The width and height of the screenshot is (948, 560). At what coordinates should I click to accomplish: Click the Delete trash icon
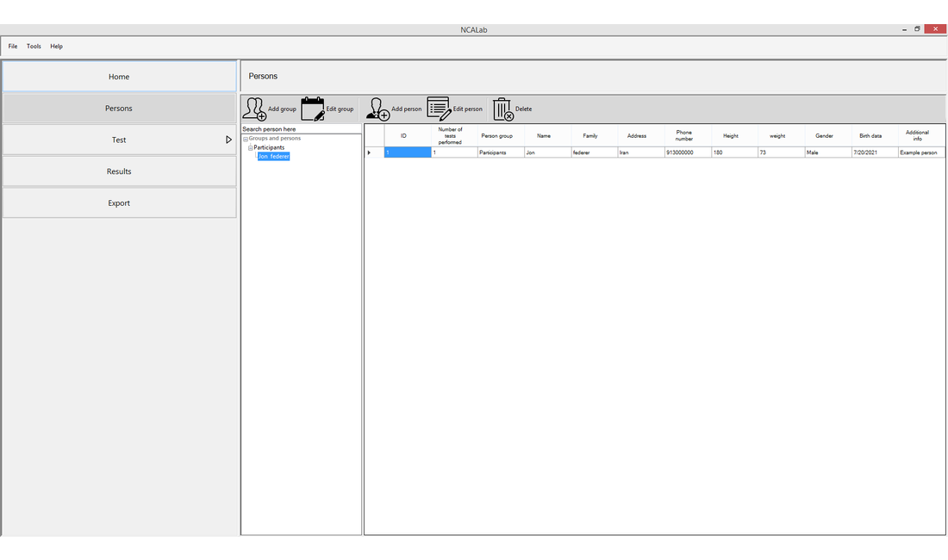[x=502, y=109]
